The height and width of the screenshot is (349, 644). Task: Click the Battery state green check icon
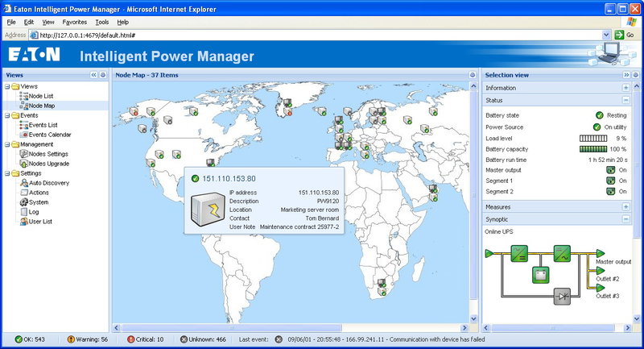[x=599, y=115]
